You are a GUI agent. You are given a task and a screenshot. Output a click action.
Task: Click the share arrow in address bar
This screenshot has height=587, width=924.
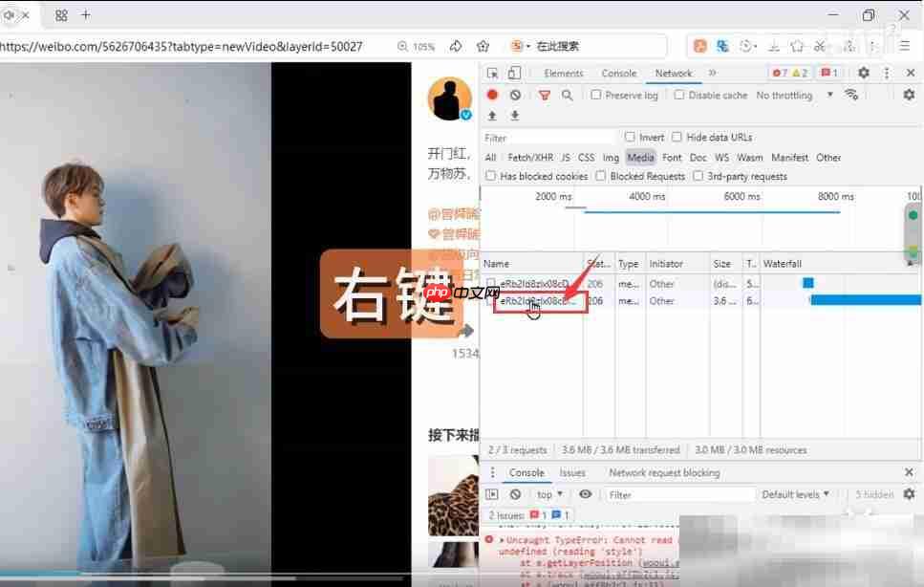coord(456,46)
